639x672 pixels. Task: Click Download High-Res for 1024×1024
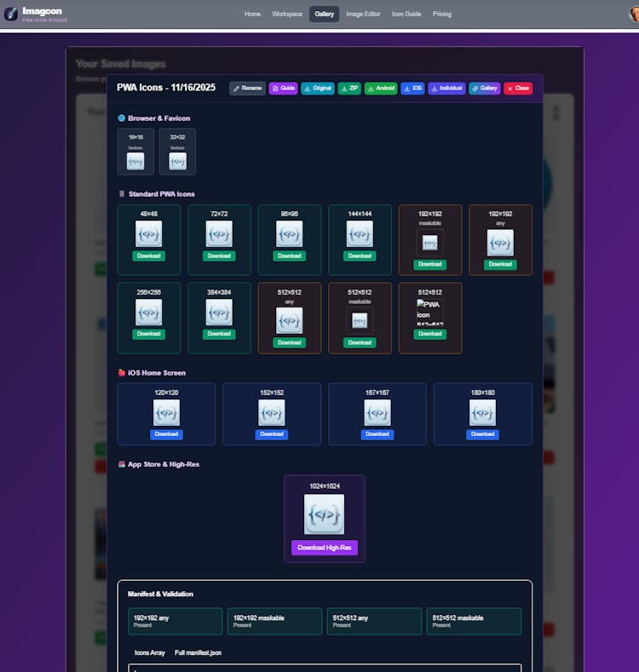click(x=324, y=548)
